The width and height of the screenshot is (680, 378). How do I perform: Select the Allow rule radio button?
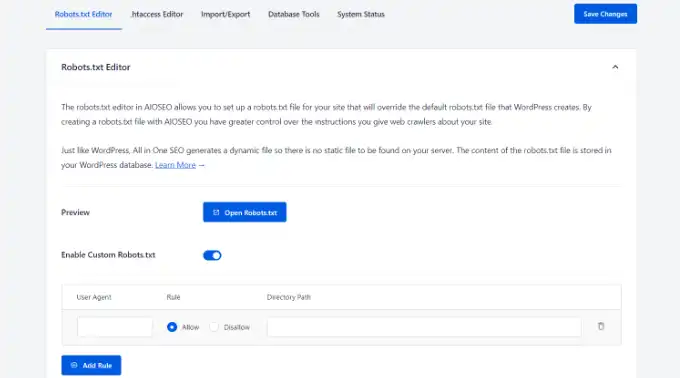point(172,327)
